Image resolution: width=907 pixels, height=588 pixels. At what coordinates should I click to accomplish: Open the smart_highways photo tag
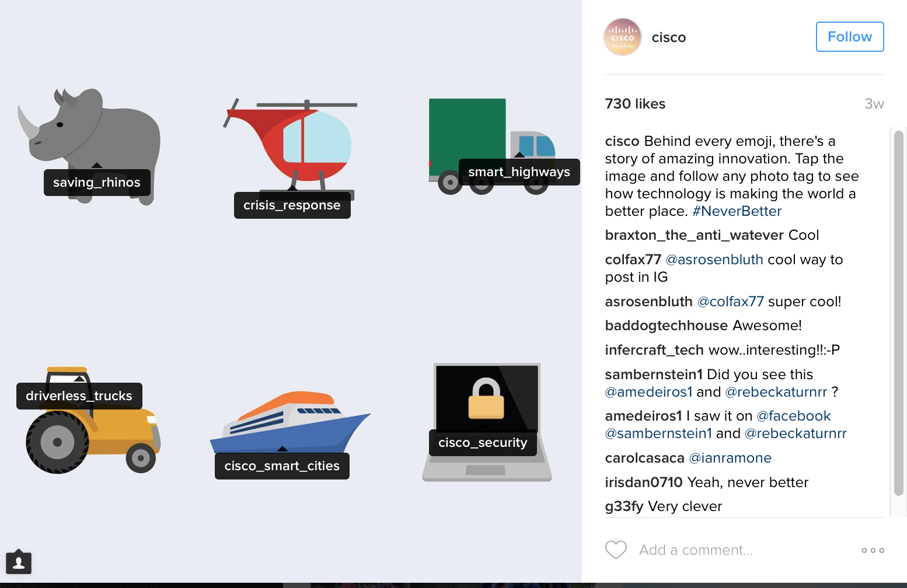(x=519, y=172)
